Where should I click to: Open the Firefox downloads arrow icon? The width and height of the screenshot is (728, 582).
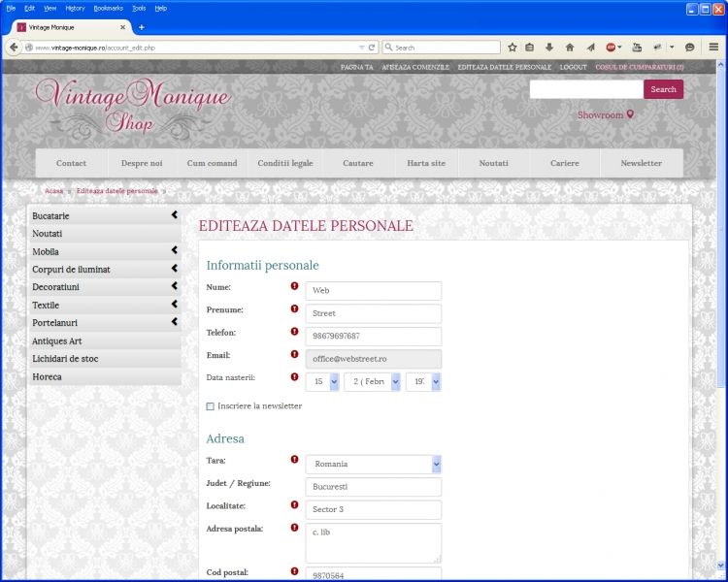point(549,47)
